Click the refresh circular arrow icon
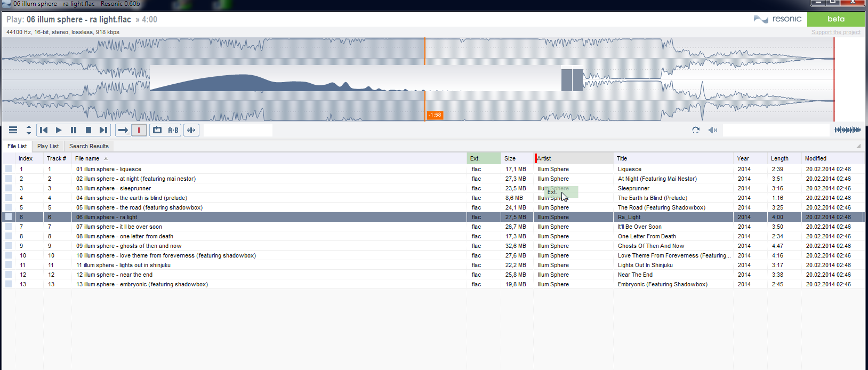Image resolution: width=868 pixels, height=370 pixels. click(696, 130)
